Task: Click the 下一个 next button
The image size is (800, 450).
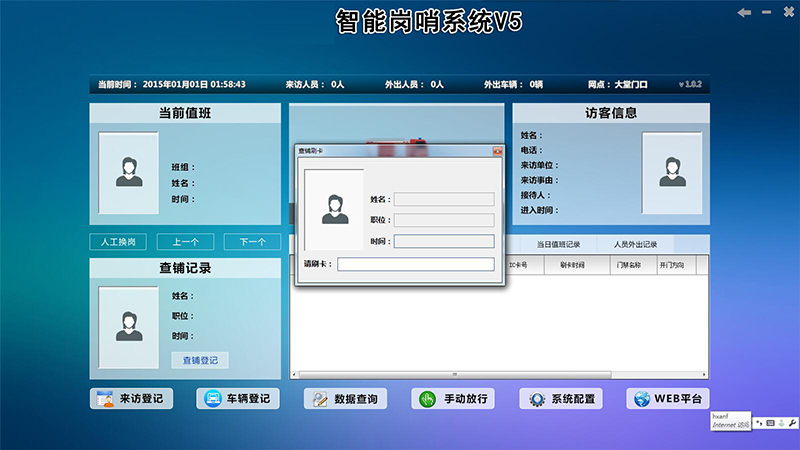Action: coord(252,242)
